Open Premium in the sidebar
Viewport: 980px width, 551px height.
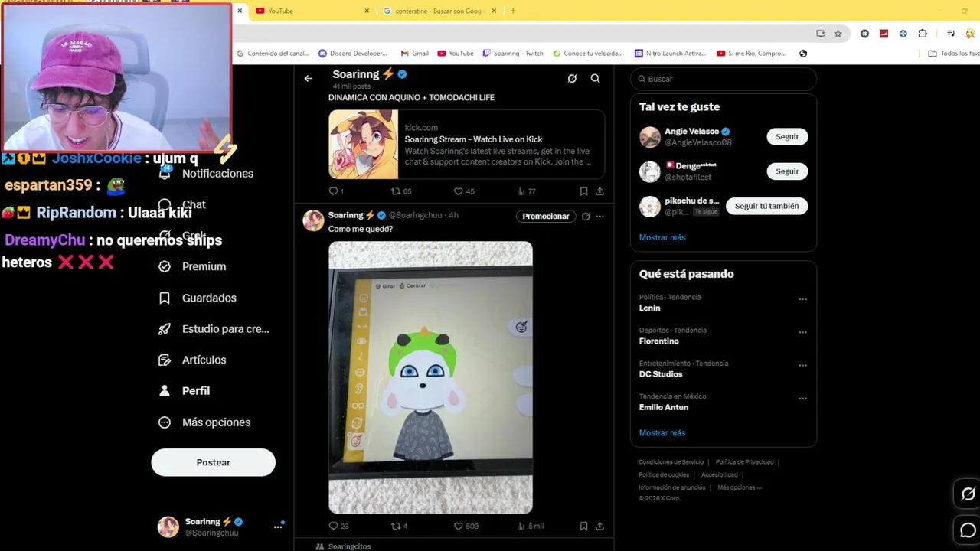(x=192, y=266)
